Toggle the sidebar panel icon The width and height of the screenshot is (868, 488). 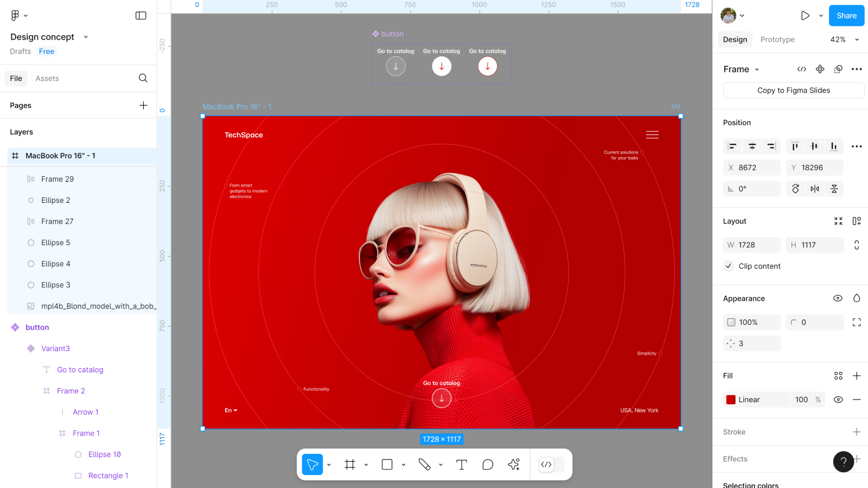tap(141, 16)
